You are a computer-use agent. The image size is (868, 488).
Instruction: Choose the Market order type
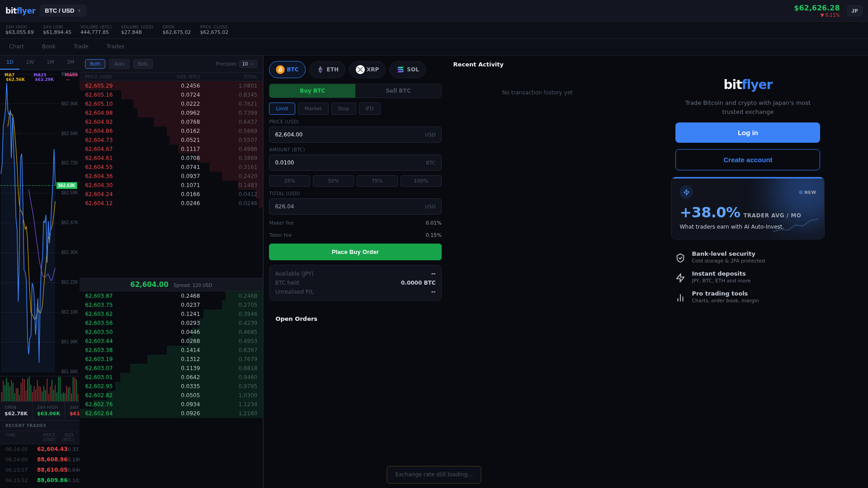313,109
